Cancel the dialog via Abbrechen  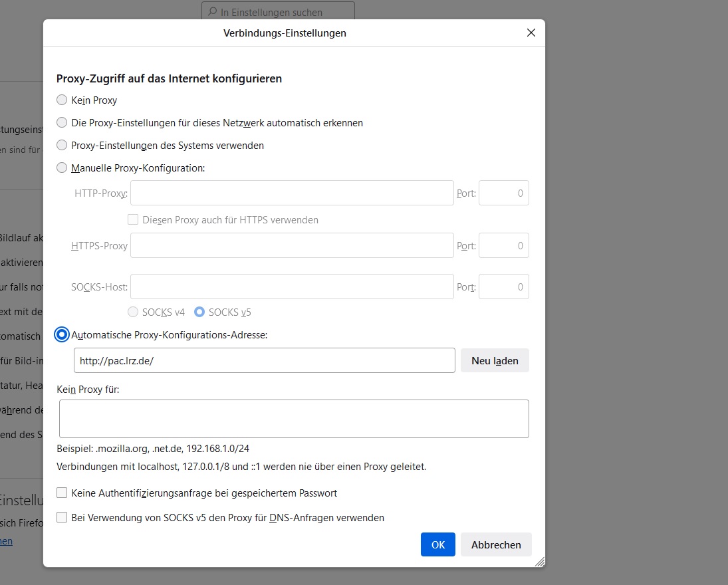pyautogui.click(x=496, y=544)
